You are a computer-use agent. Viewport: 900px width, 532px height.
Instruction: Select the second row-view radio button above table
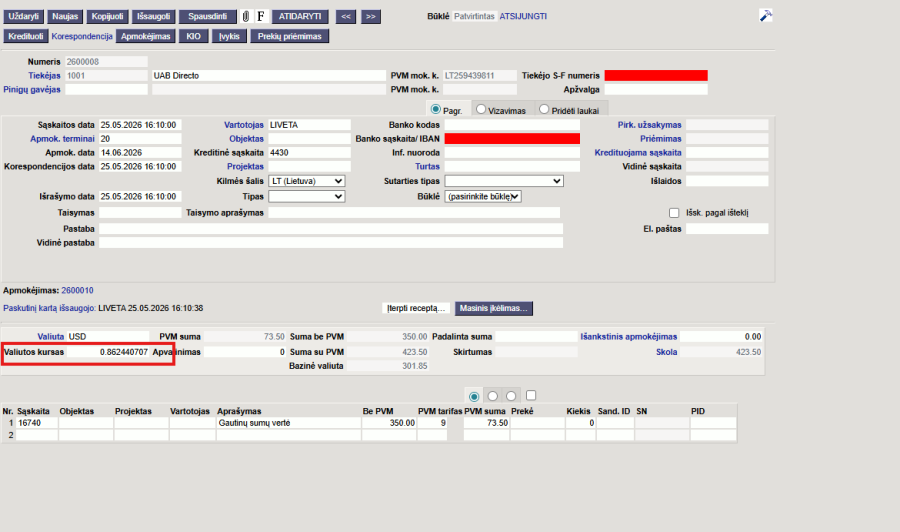[492, 396]
